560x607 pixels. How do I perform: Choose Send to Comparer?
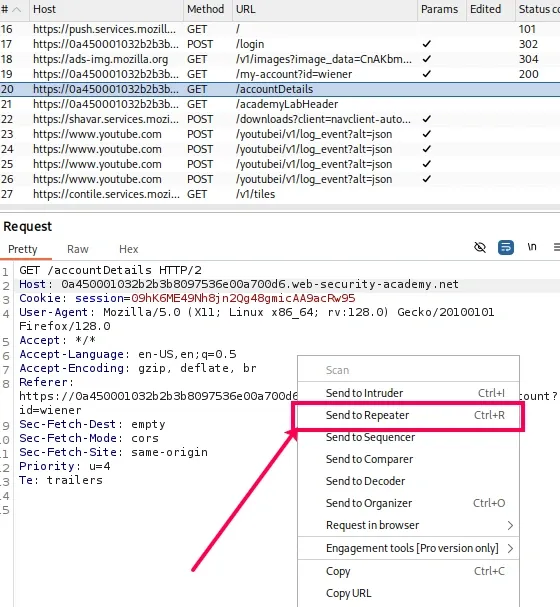pyautogui.click(x=408, y=459)
